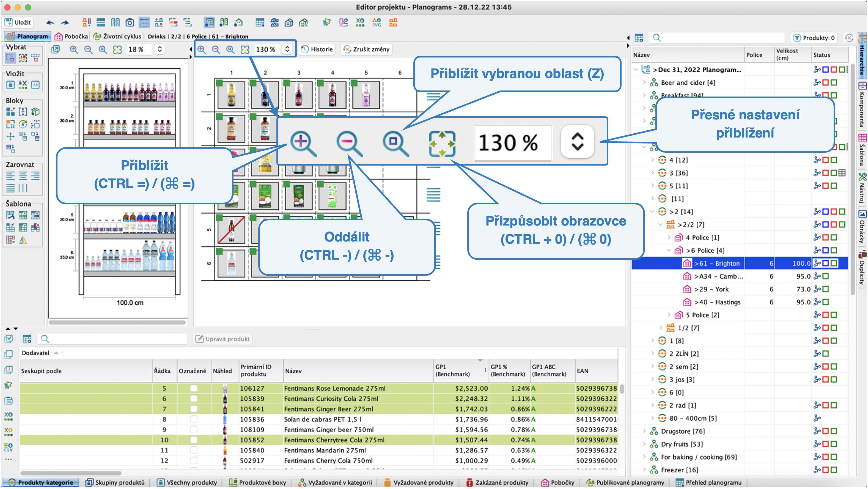Expand the 1/2 [7] node

661,328
